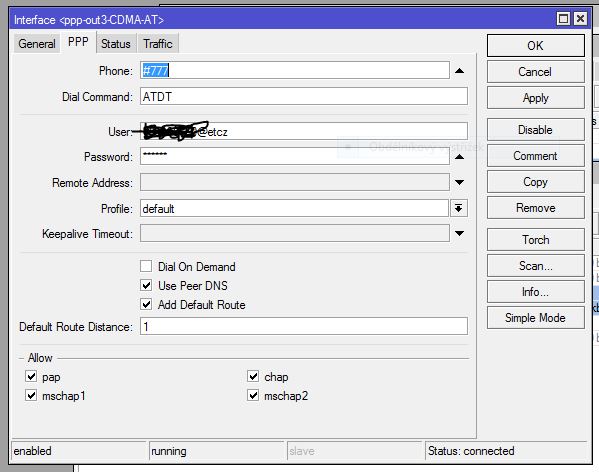The height and width of the screenshot is (472, 599).
Task: Click the Scan... button
Action: 536,265
